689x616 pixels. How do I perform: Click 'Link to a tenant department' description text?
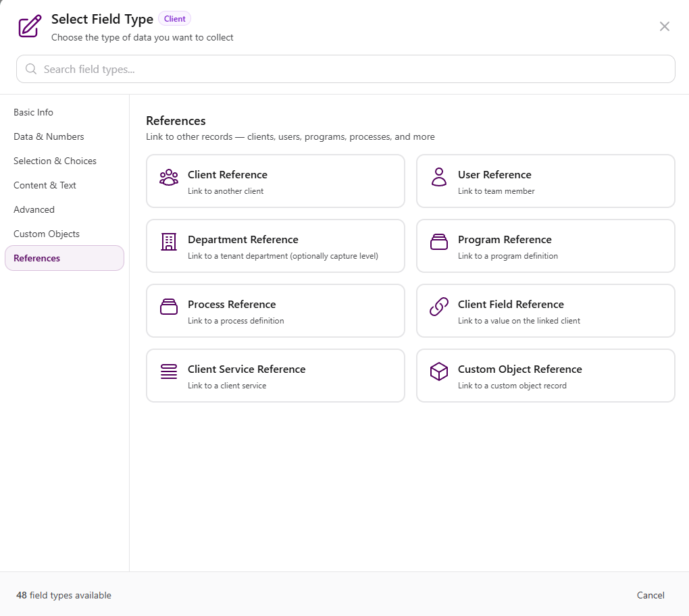tap(282, 256)
